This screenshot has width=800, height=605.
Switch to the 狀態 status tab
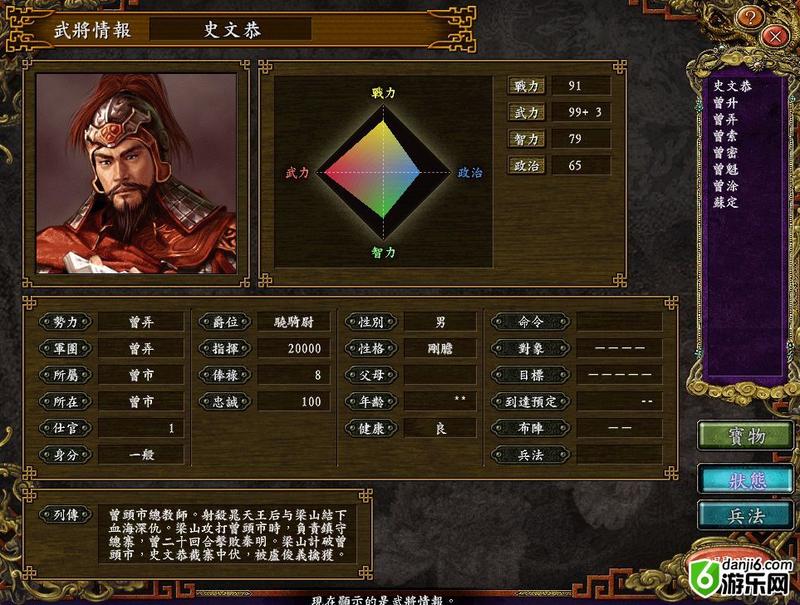click(745, 480)
